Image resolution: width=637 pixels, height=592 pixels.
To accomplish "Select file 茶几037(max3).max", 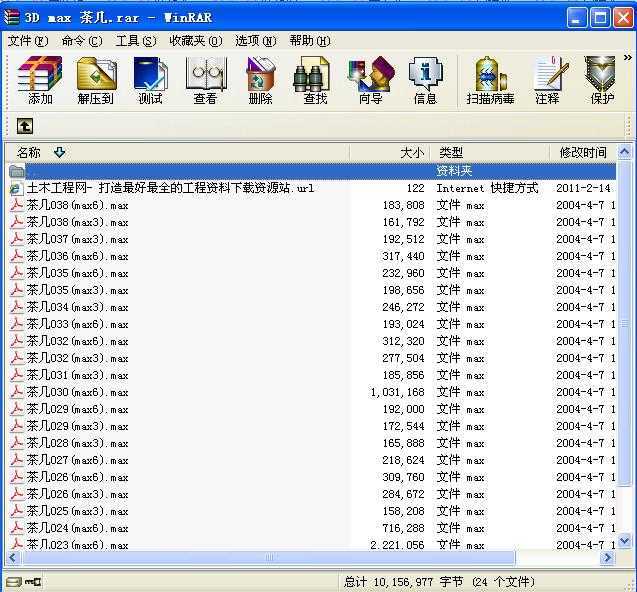I will pos(78,239).
